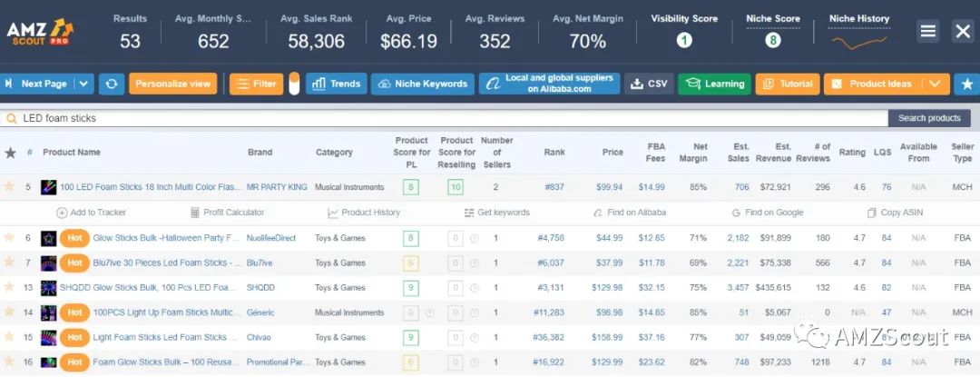This screenshot has width=980, height=377.
Task: Expand the Product Ideas dropdown arrow
Action: click(x=935, y=84)
